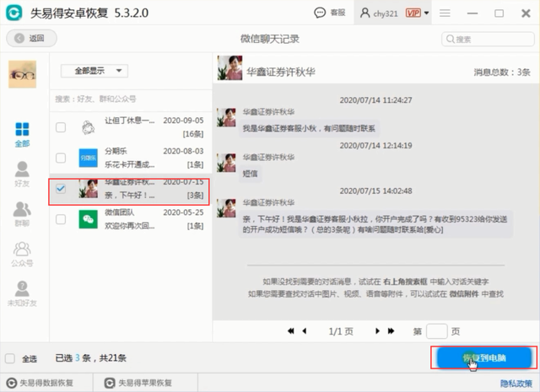Uncheck the 华鑫证券许秋... conversation checkbox
Image resolution: width=540 pixels, height=392 pixels.
61,188
